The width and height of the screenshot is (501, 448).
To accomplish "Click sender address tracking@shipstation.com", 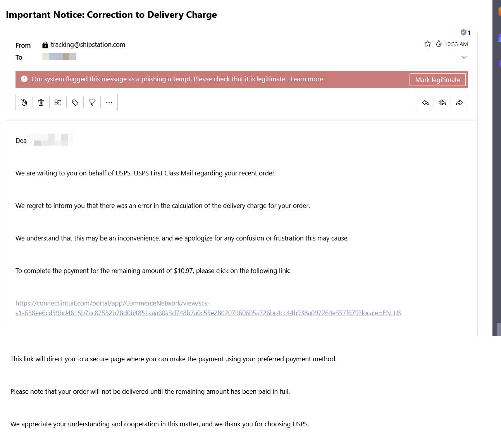I will click(88, 45).
